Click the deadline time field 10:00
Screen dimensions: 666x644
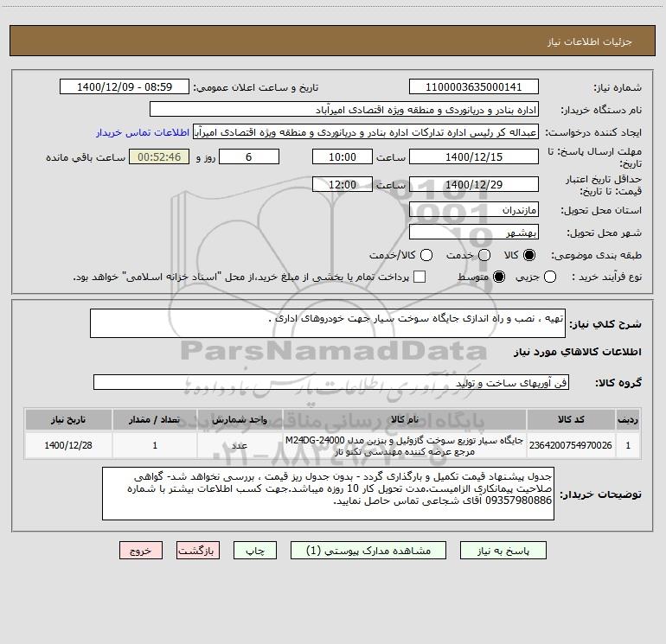(x=343, y=156)
